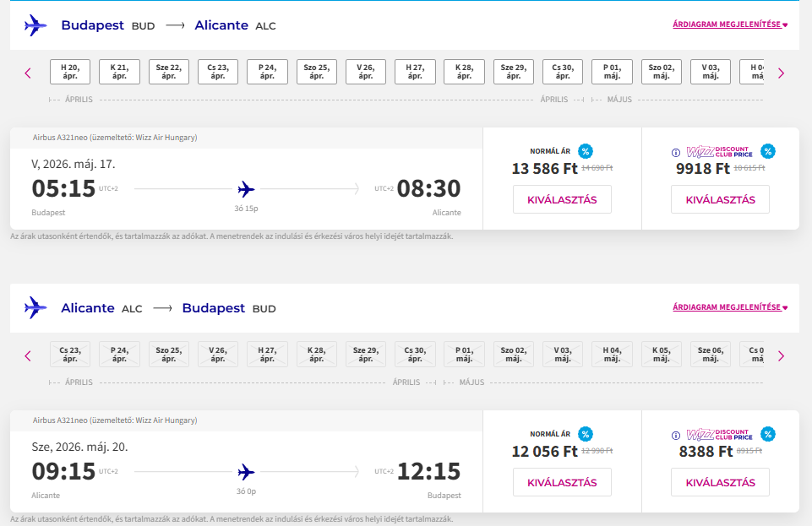Click the percent badge beside outbound Discount Club price
Image resolution: width=812 pixels, height=526 pixels.
point(767,151)
